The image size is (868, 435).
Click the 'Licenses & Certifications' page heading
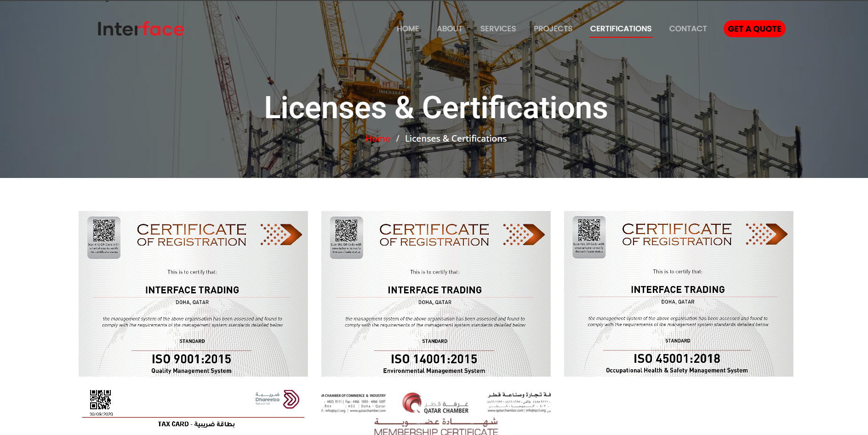(436, 108)
